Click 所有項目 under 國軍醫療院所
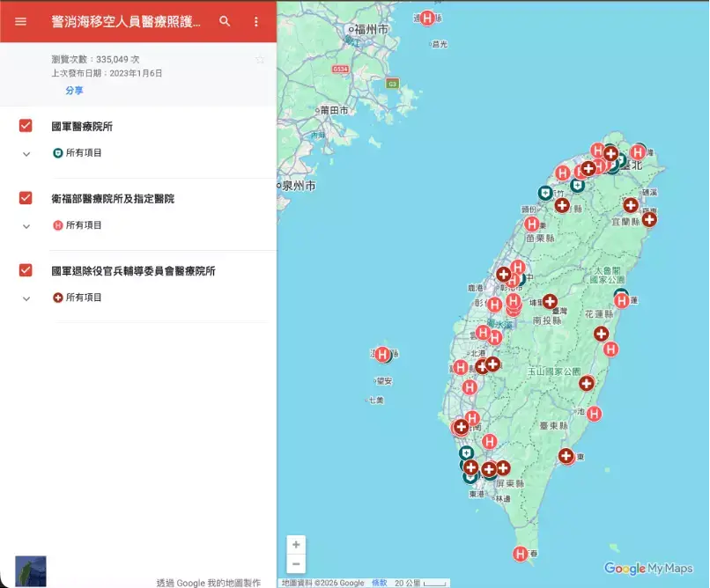The image size is (710, 588). click(x=84, y=153)
